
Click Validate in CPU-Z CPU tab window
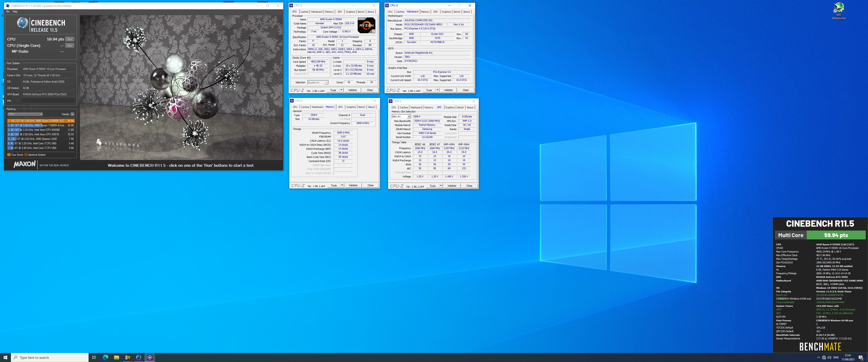pos(352,90)
